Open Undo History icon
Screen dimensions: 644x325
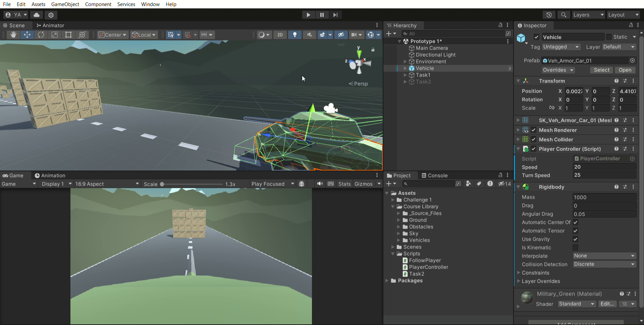tap(549, 15)
